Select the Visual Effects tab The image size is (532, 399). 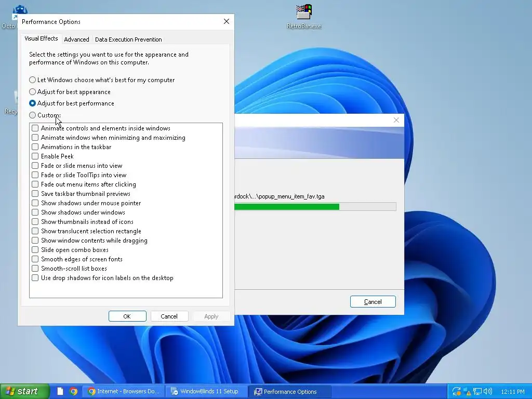[x=41, y=38]
